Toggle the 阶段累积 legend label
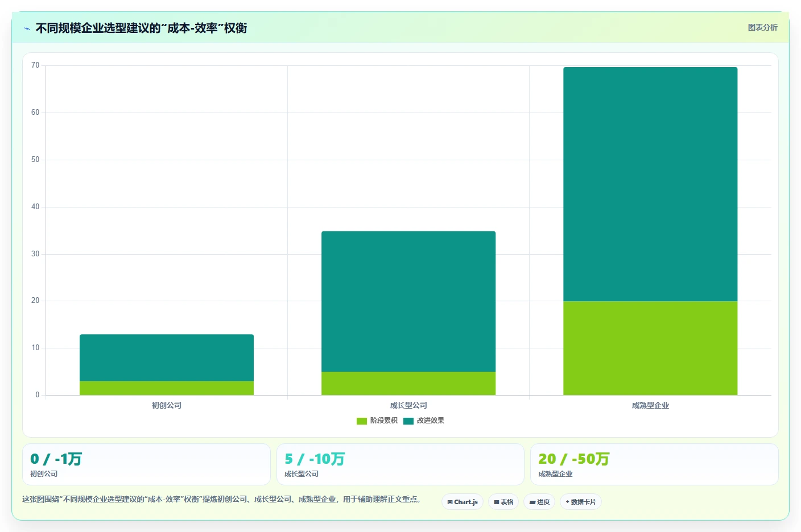Screen dimensions: 801x532 [x=384, y=421]
